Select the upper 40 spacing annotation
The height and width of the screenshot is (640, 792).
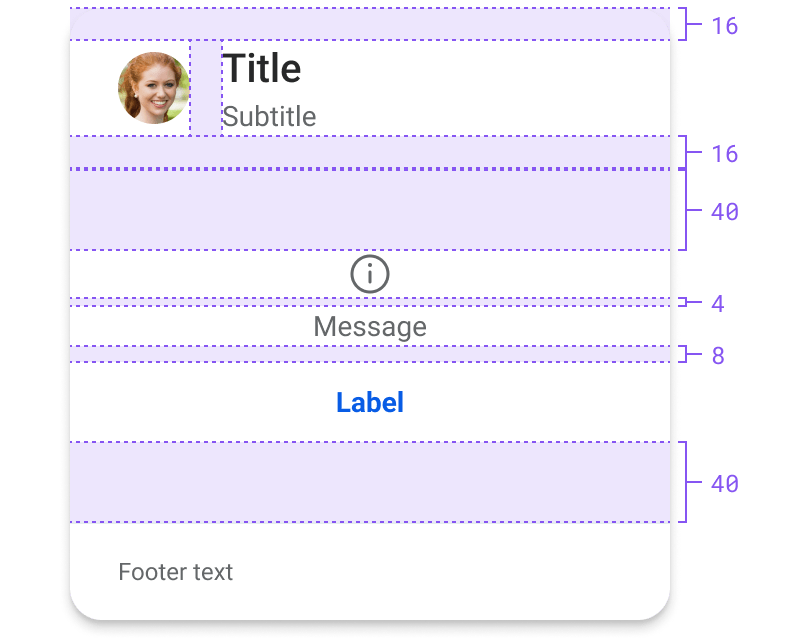[x=724, y=212]
